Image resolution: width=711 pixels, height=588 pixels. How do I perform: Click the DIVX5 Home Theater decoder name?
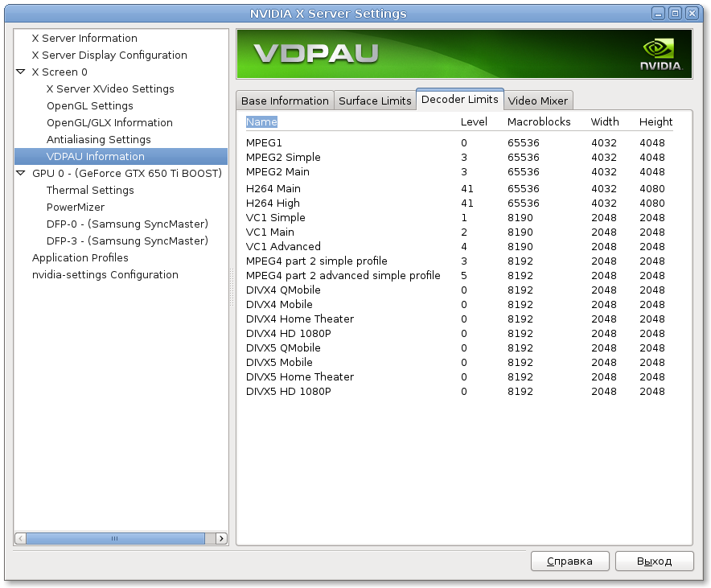[300, 377]
